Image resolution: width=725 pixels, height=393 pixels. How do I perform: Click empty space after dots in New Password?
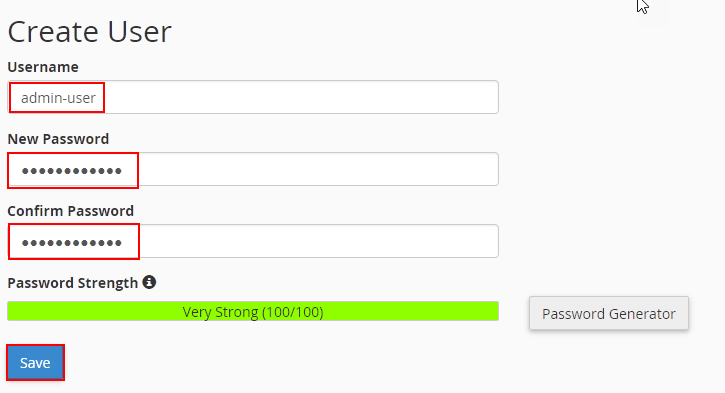318,169
